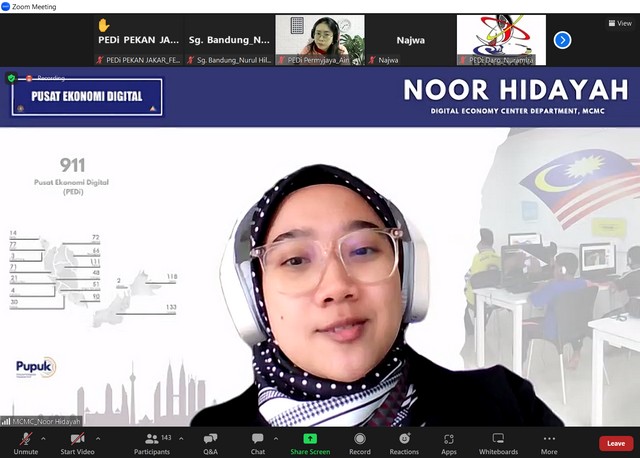The image size is (640, 458).
Task: Open Whiteboards
Action: pyautogui.click(x=498, y=441)
